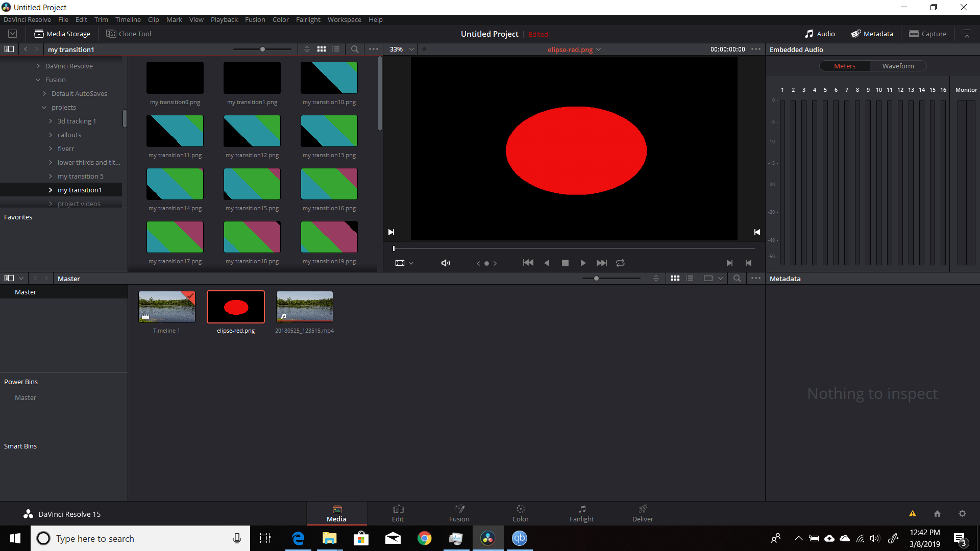The height and width of the screenshot is (551, 980).
Task: Adjust the media storage thumbnail size slider
Action: 262,49
